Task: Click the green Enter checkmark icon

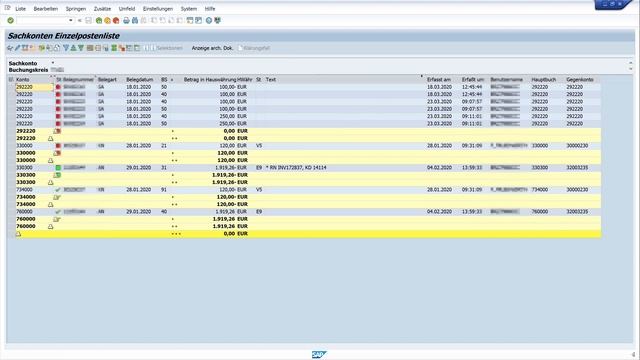Action: (11, 20)
